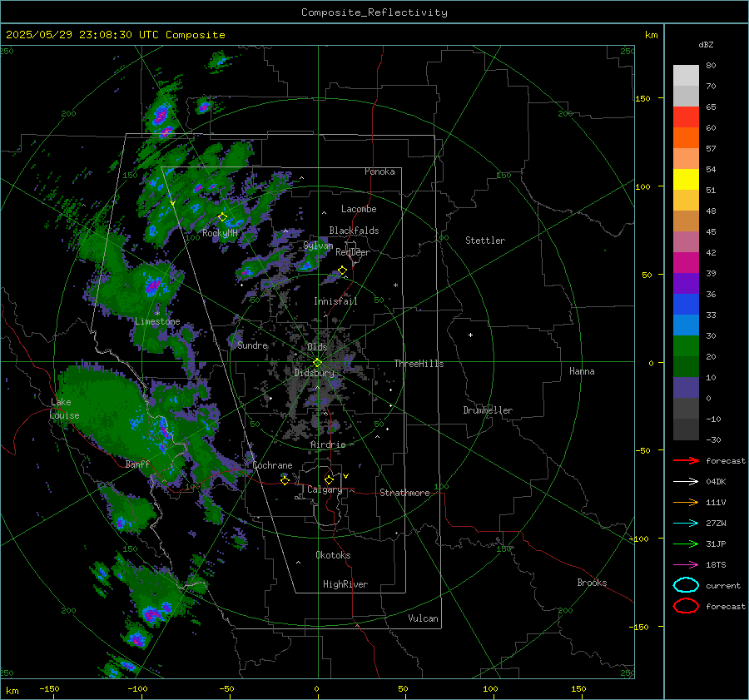Click the white 04DK arrow icon

[686, 482]
